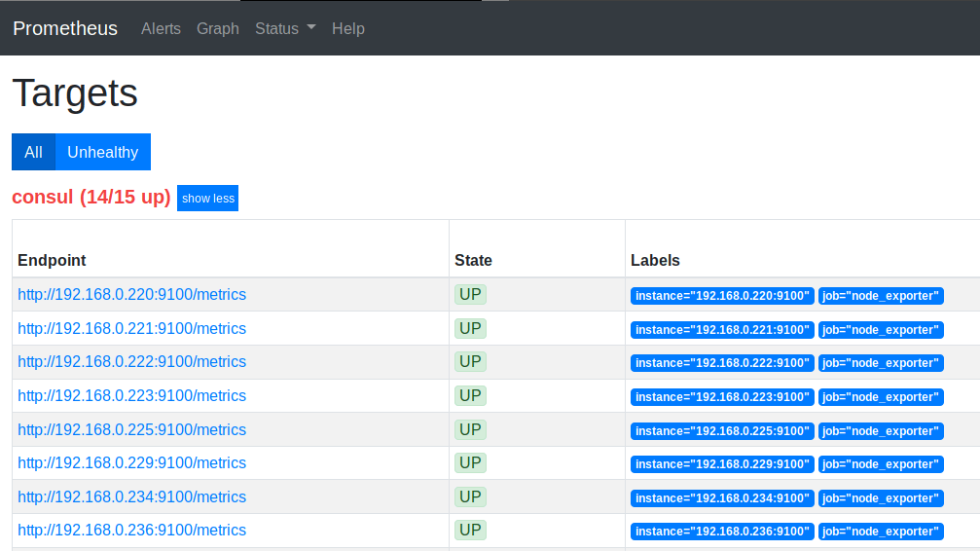This screenshot has height=551, width=980.
Task: Open the 192.168.0.229:9100 metrics endpoint
Action: (132, 462)
